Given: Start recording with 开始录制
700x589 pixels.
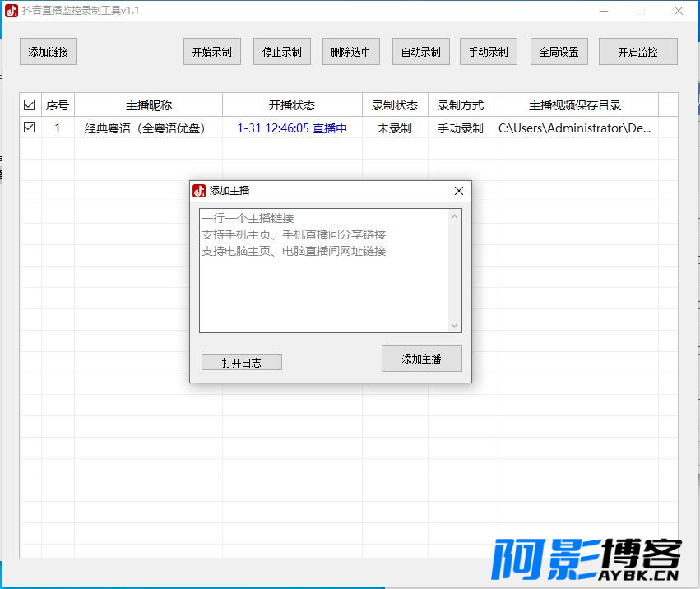Looking at the screenshot, I should [212, 52].
